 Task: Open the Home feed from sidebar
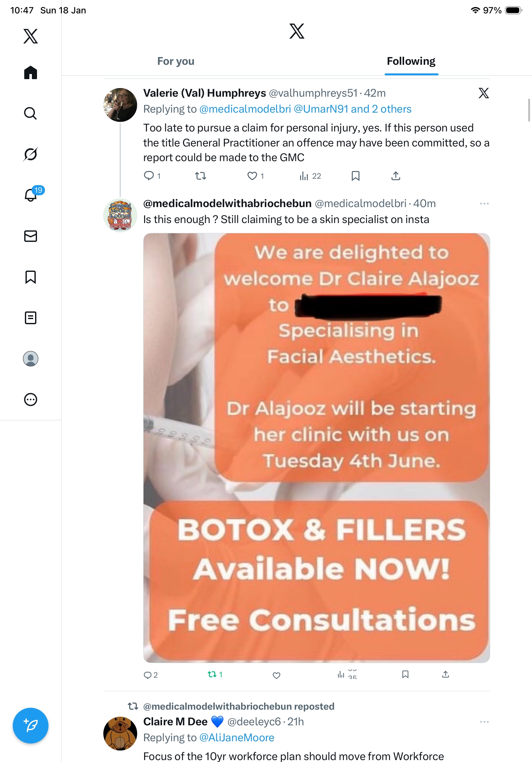(31, 72)
